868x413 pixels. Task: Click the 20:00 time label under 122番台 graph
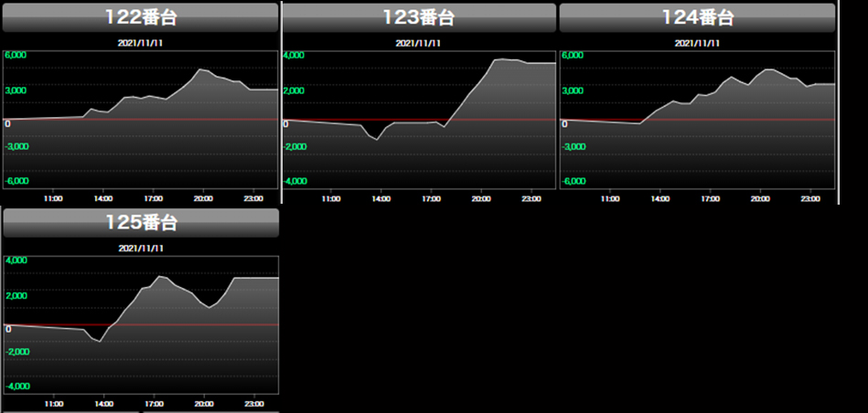(x=203, y=197)
